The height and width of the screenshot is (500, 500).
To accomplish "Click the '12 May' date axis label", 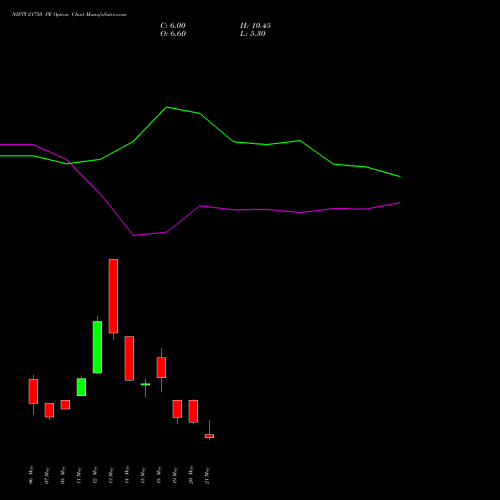I will click(95, 475).
